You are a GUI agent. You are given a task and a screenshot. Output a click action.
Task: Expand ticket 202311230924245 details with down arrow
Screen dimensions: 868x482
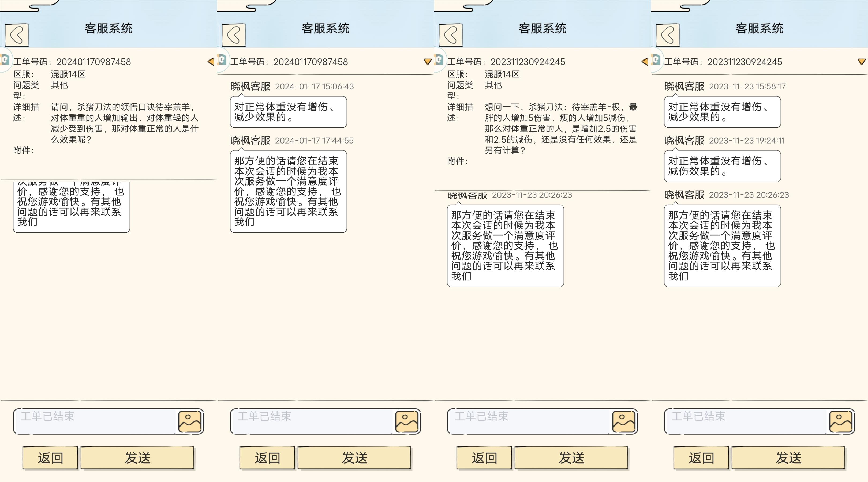(x=862, y=62)
